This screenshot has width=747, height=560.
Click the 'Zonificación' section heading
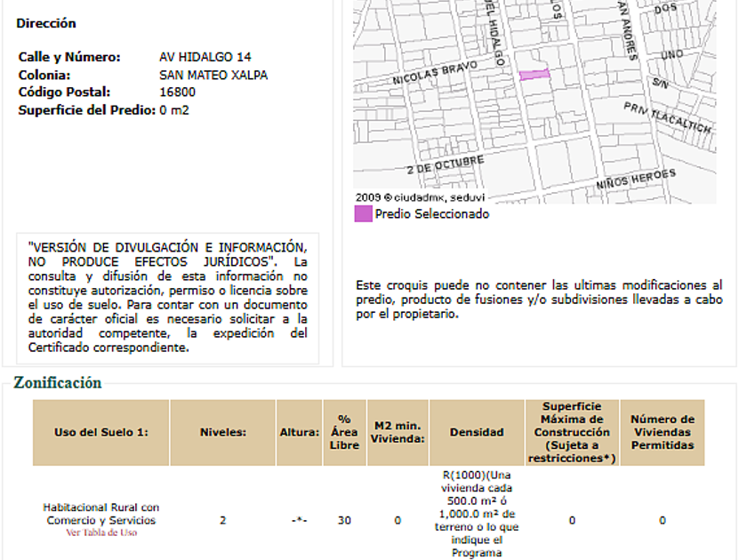click(58, 383)
